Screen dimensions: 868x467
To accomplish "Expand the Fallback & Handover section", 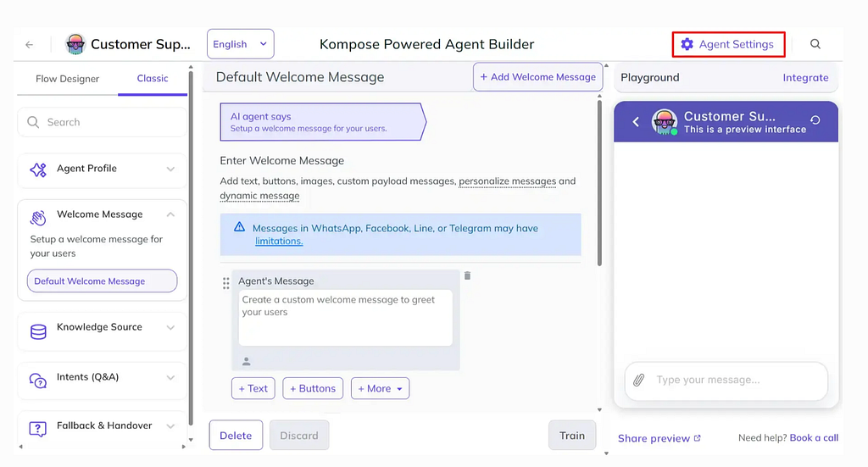I will pyautogui.click(x=170, y=426).
